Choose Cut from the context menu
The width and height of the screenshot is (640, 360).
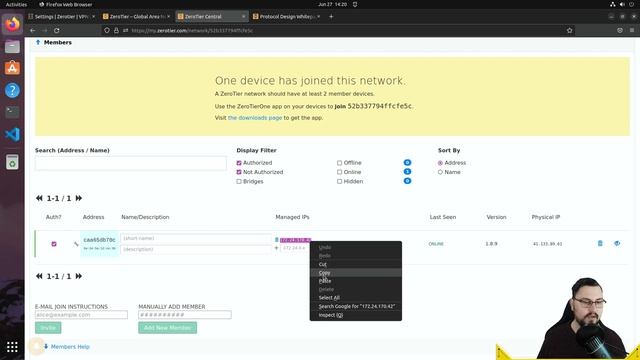tap(356, 264)
